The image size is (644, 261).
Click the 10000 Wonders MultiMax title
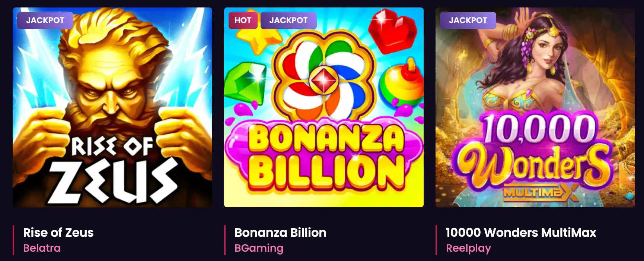click(521, 233)
